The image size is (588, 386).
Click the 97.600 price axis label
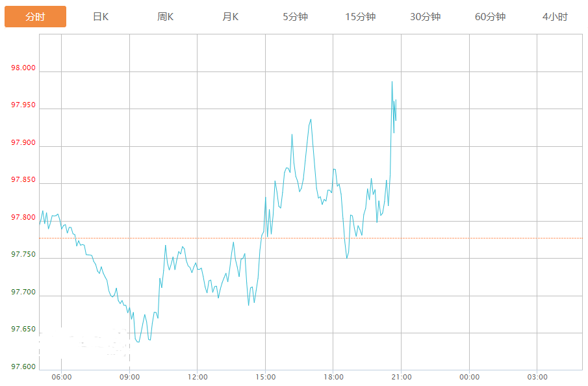pos(24,367)
